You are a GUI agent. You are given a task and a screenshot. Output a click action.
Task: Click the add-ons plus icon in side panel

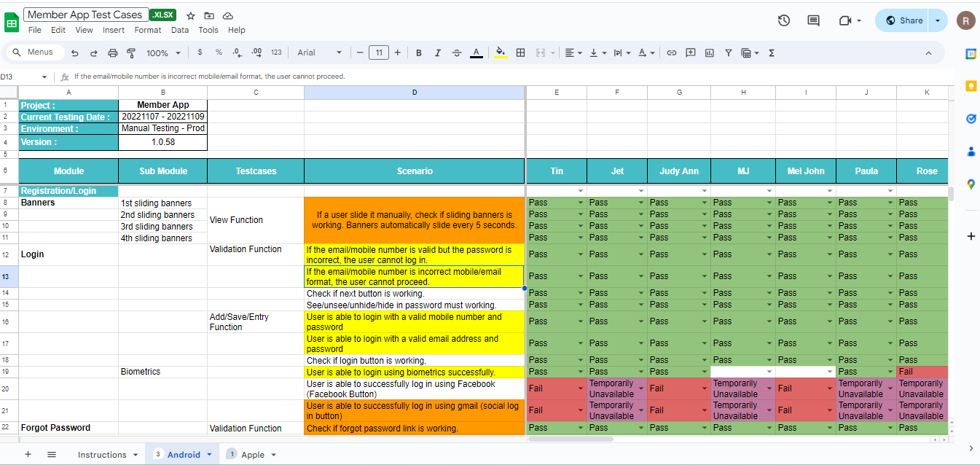971,236
